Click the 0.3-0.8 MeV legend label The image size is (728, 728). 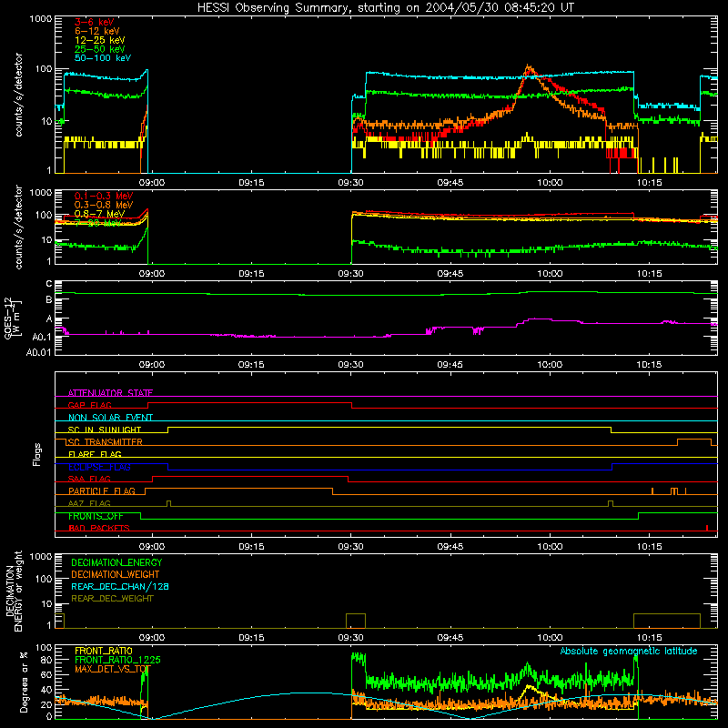(x=104, y=205)
